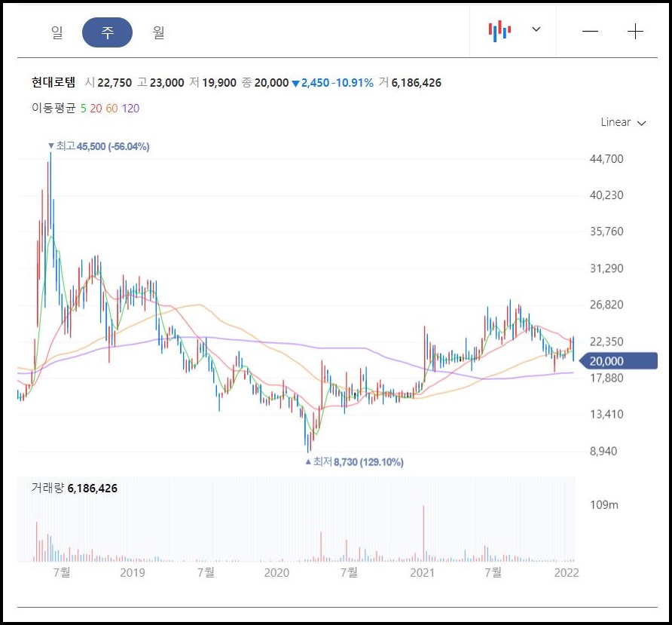Toggle the 120 moving average line
Screen dimensions: 672x625
(130, 108)
